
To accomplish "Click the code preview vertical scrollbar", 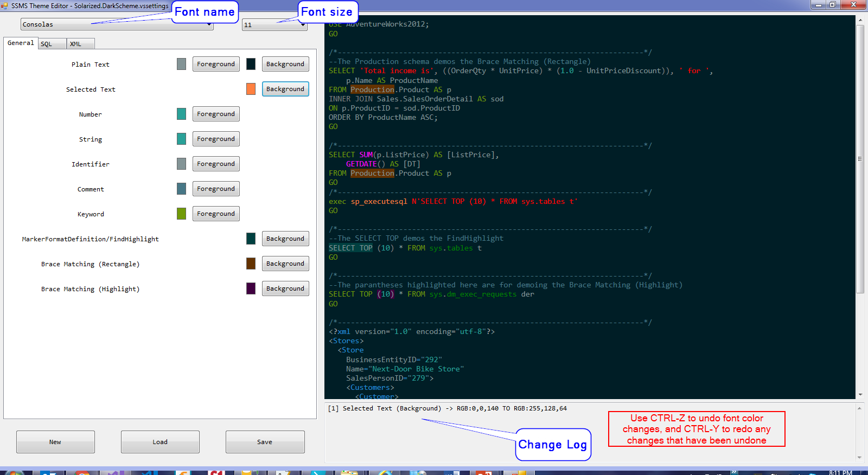I will 860,159.
